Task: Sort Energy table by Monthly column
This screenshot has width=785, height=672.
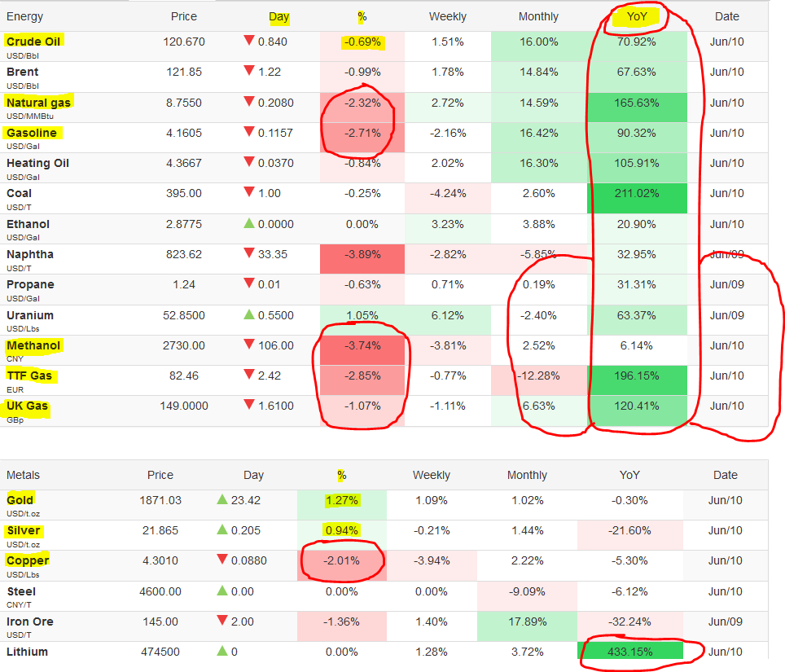Action: (x=538, y=16)
